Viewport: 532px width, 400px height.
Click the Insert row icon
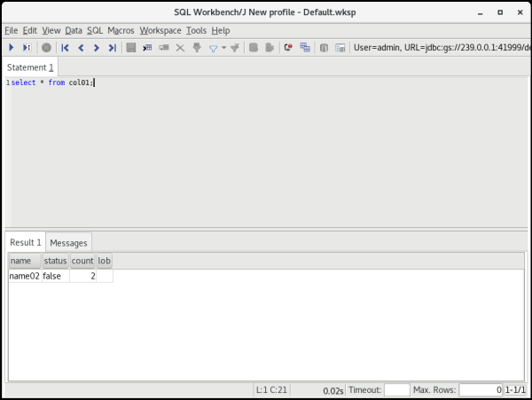coord(147,48)
